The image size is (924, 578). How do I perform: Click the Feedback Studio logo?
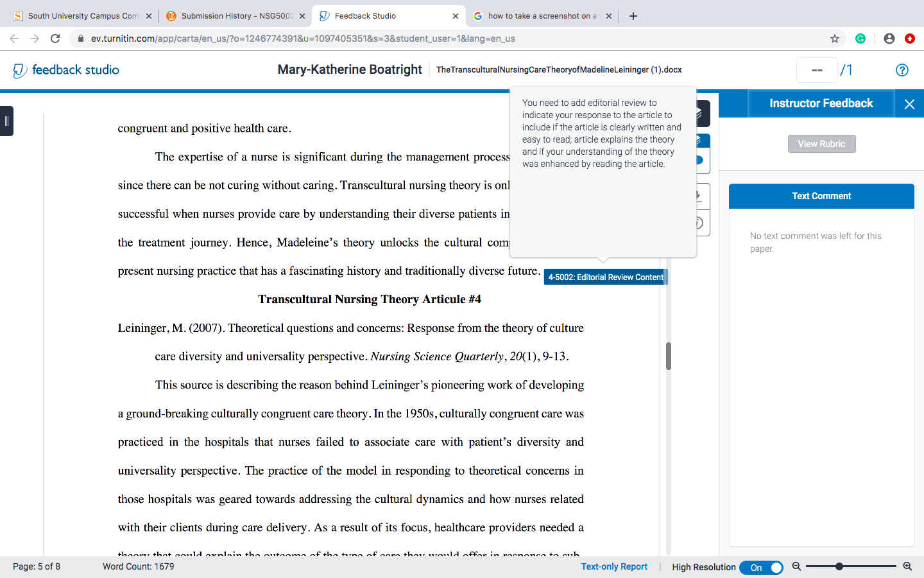click(x=66, y=70)
